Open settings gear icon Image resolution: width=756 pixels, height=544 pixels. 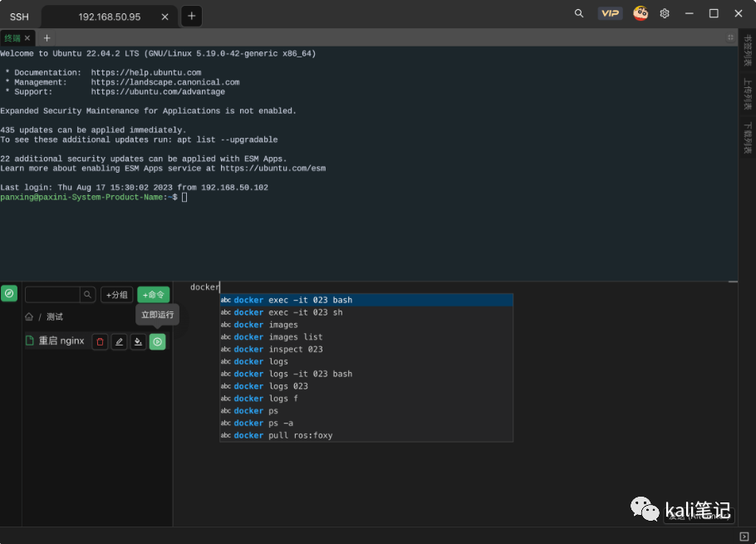(665, 13)
